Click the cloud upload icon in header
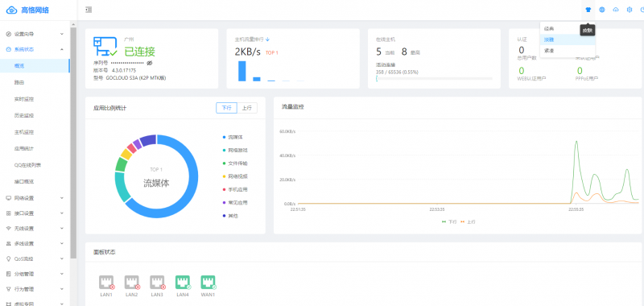The height and width of the screenshot is (306, 644). (616, 10)
